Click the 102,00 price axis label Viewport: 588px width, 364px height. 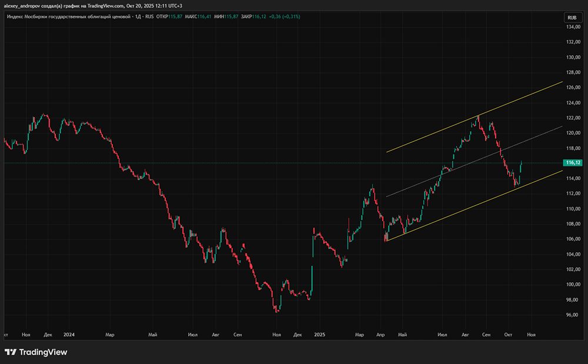click(573, 269)
